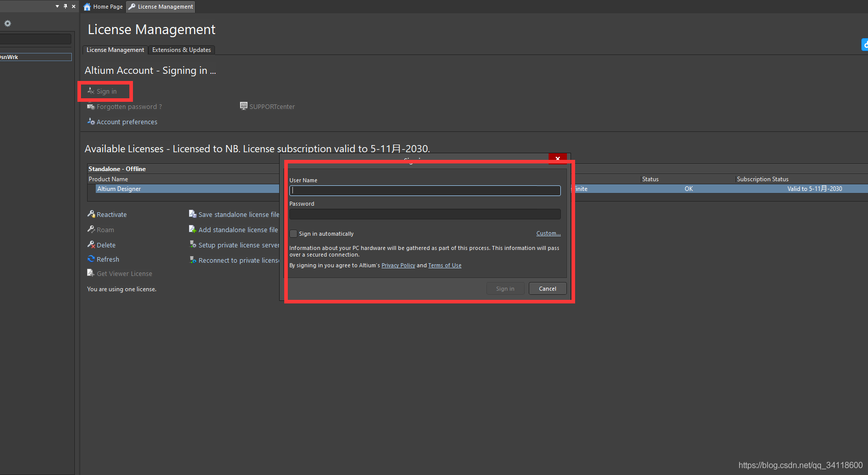
Task: Open the Privacy Policy link
Action: (x=398, y=265)
